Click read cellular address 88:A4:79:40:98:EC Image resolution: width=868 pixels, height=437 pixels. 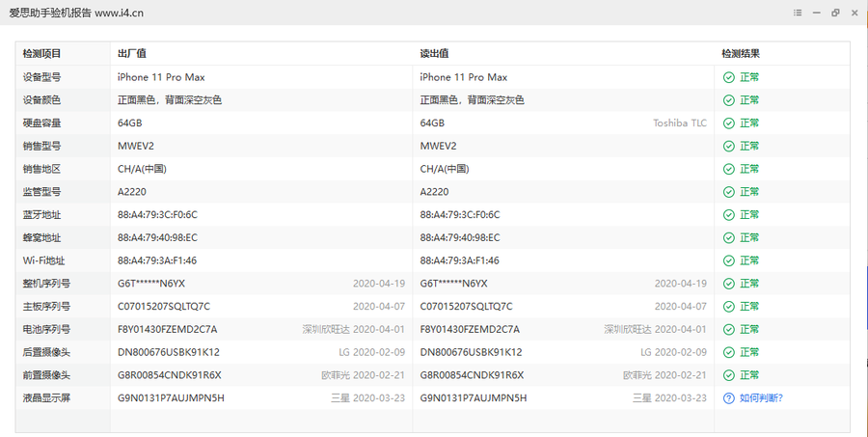point(459,237)
